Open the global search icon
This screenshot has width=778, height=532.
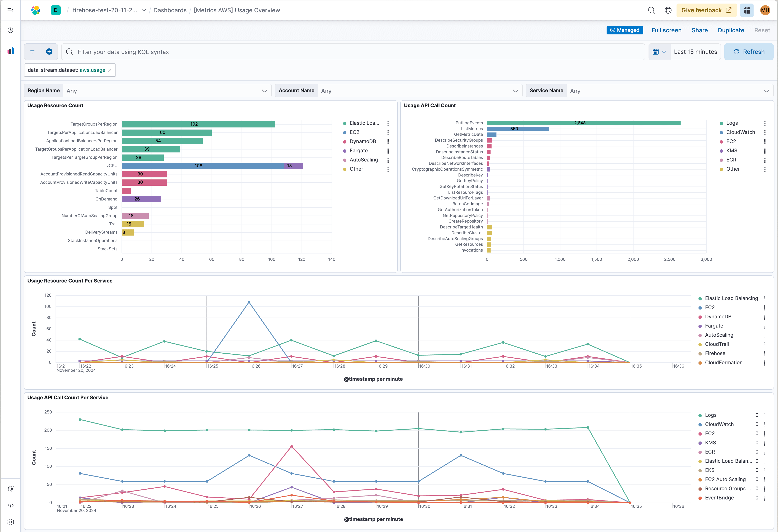click(x=651, y=10)
